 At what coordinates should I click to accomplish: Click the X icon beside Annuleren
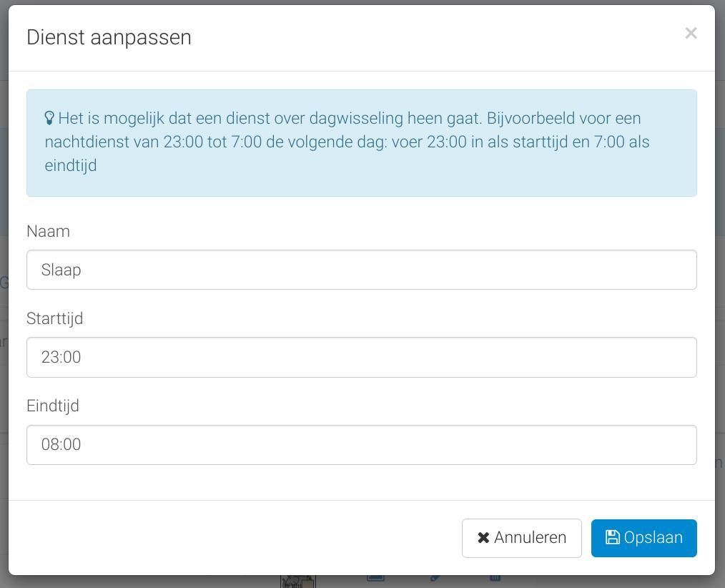(x=483, y=538)
